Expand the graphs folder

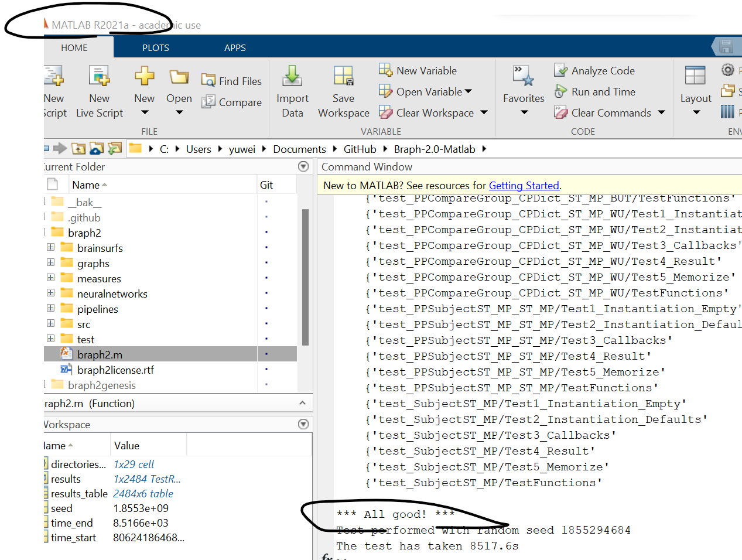52,263
